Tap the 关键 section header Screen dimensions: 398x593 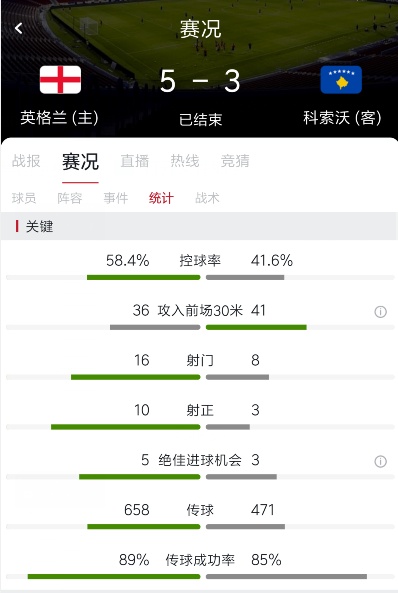tap(39, 227)
